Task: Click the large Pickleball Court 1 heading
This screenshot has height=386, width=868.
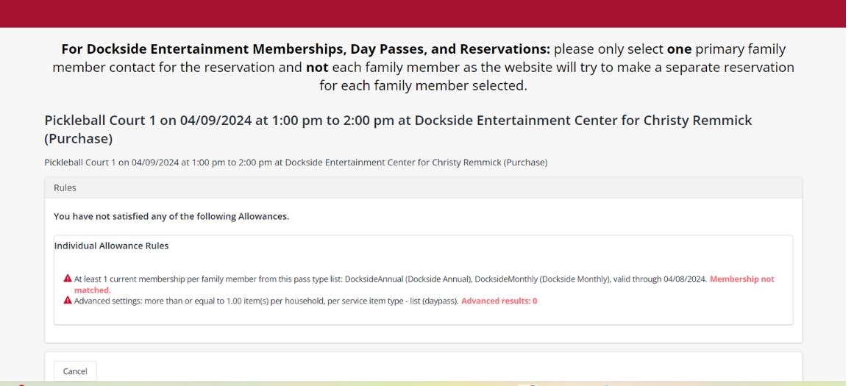Action: pyautogui.click(x=397, y=121)
